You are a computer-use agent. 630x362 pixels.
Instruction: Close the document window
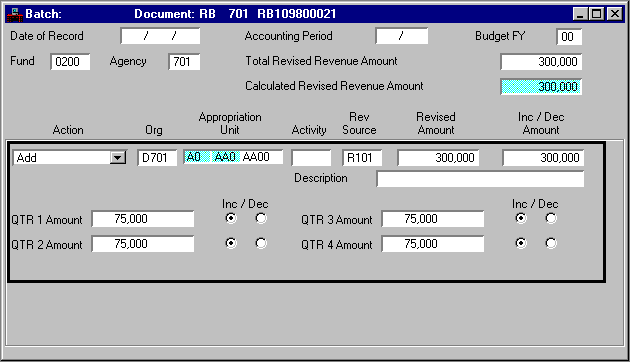coord(615,14)
